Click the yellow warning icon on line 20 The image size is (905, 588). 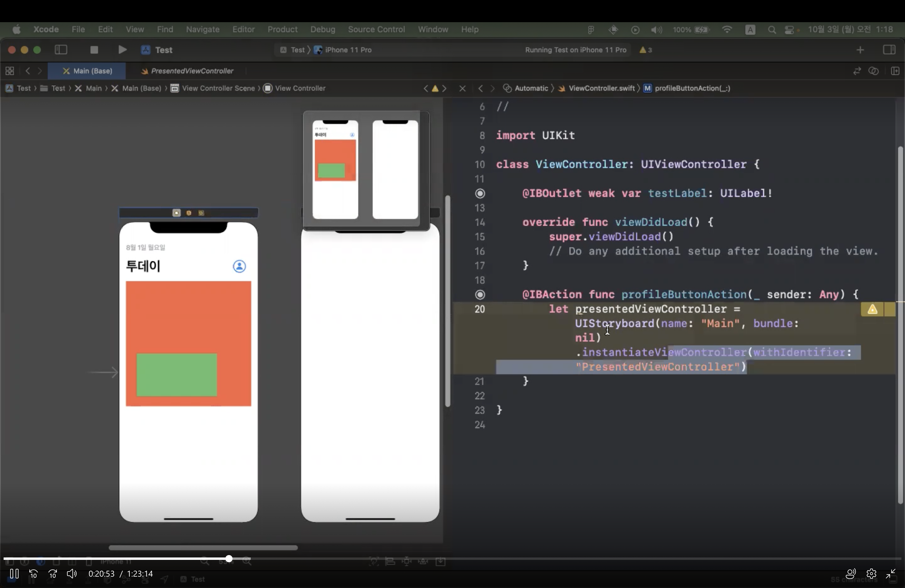click(872, 309)
